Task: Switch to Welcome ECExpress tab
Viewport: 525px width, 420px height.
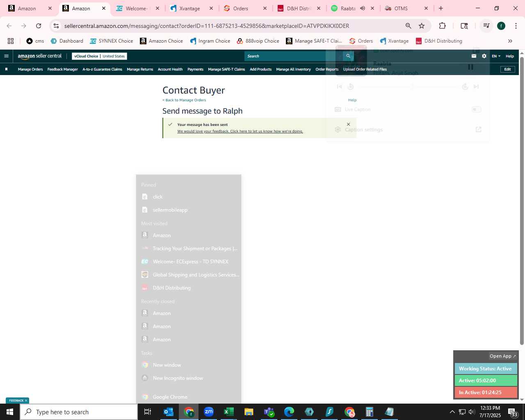Action: (x=138, y=8)
